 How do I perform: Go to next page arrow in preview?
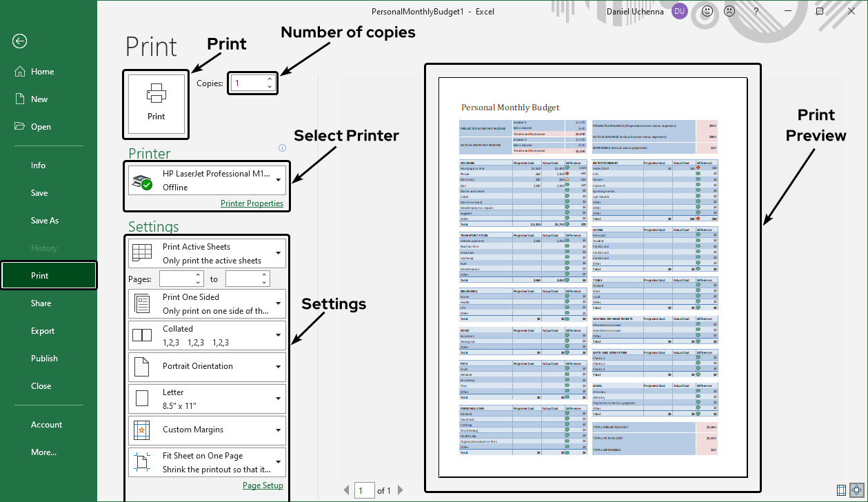(x=401, y=491)
